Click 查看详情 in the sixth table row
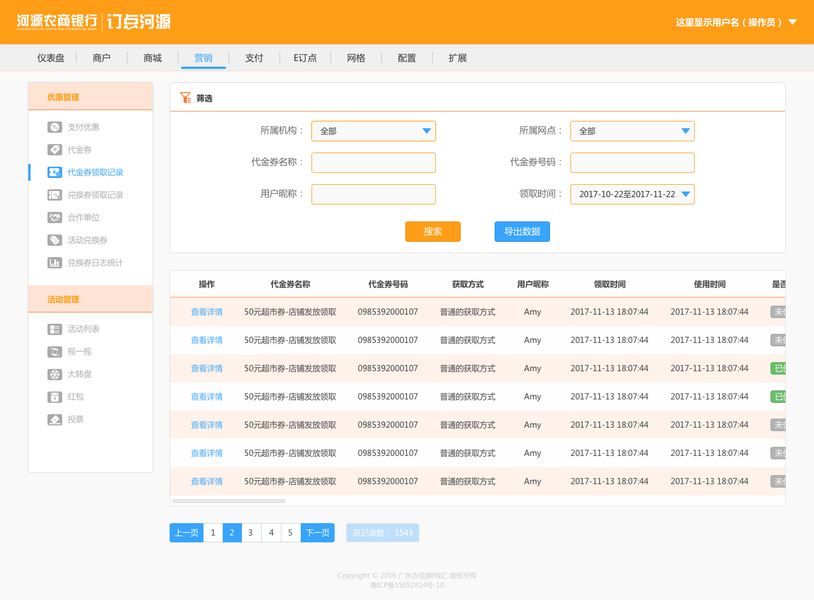Viewport: 814px width, 600px height. [x=207, y=453]
